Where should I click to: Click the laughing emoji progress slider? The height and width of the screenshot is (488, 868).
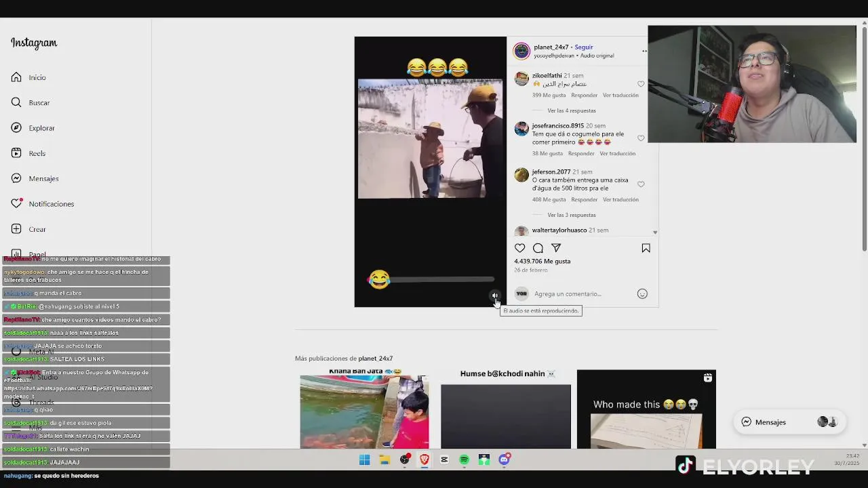(x=431, y=279)
